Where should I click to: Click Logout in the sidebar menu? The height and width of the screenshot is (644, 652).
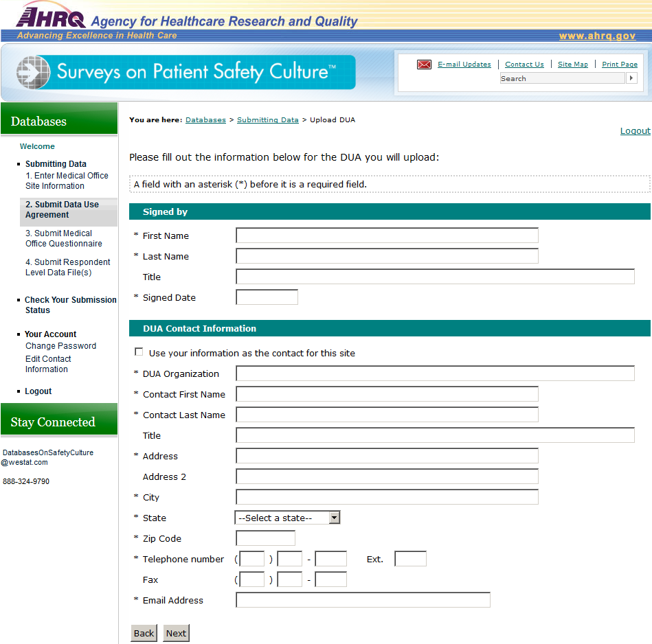click(38, 391)
